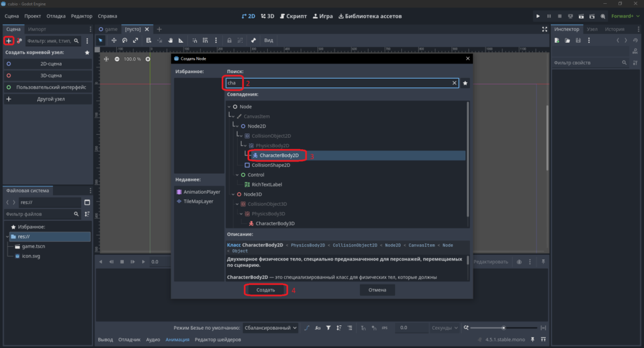This screenshot has height=348, width=644.
Task: Toggle favorite root nodes star
Action: 87,53
